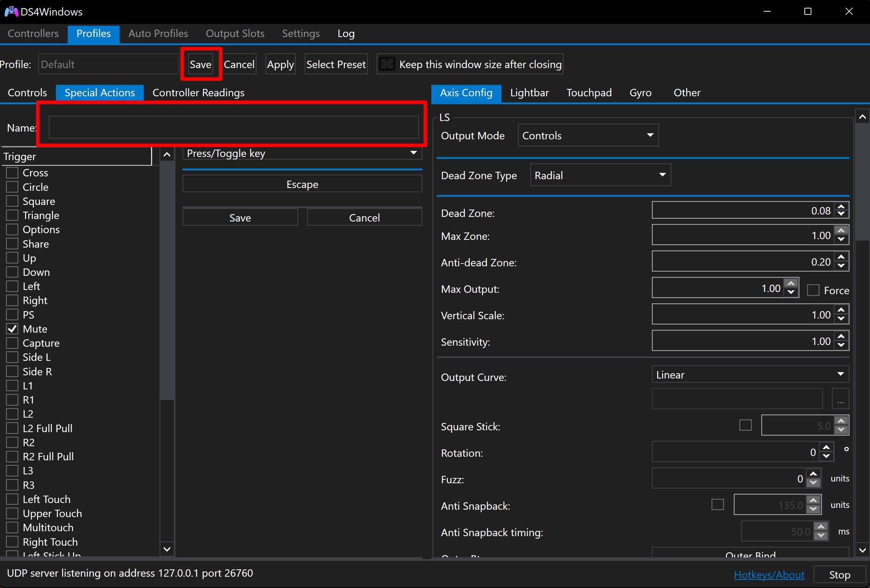The image size is (870, 588).
Task: Uncheck the Mute trigger
Action: click(12, 329)
